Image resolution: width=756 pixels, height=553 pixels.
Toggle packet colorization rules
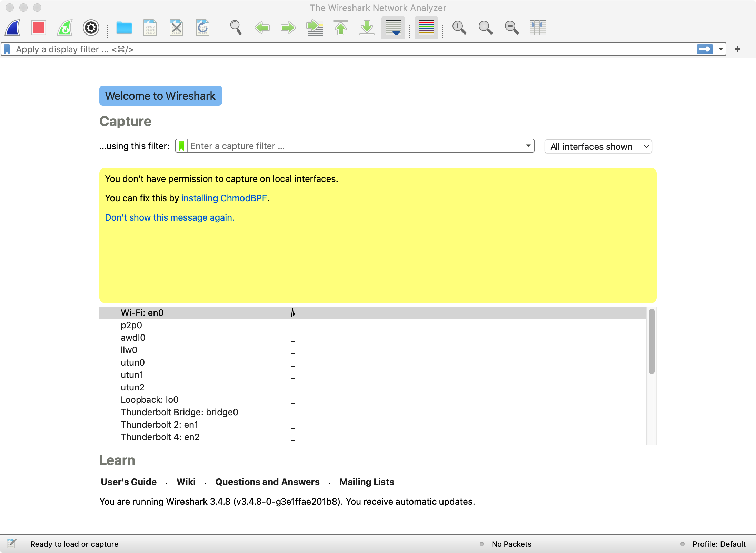click(426, 28)
